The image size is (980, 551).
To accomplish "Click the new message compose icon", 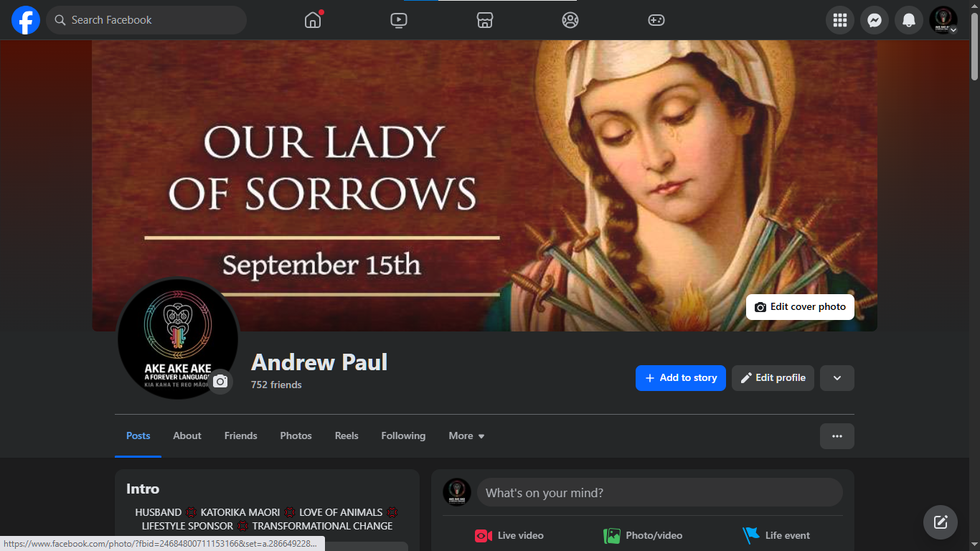I will 941,522.
